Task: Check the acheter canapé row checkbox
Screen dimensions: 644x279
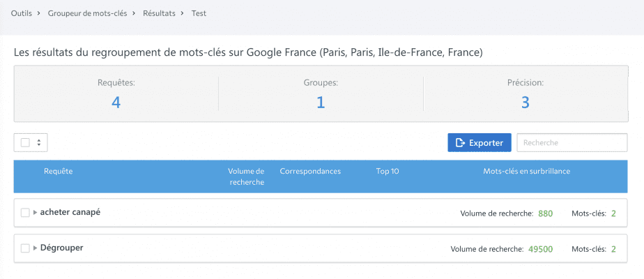Action: coord(25,213)
